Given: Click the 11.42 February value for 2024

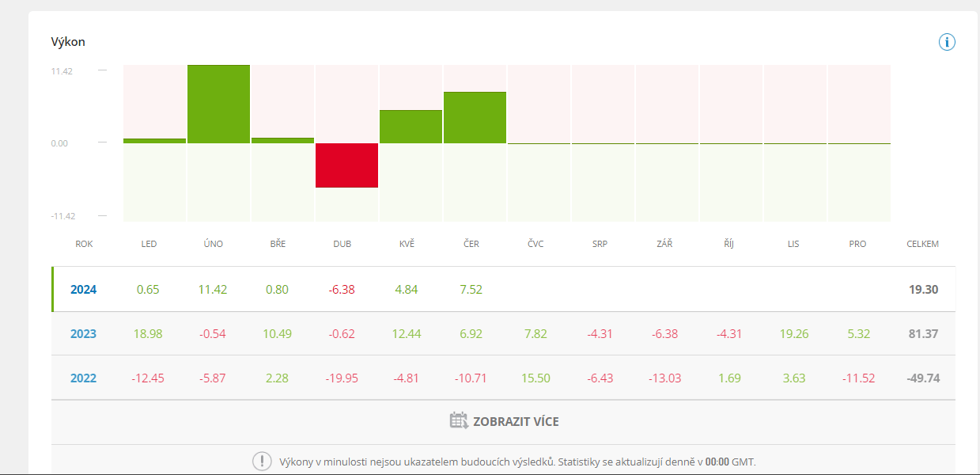Looking at the screenshot, I should [213, 290].
